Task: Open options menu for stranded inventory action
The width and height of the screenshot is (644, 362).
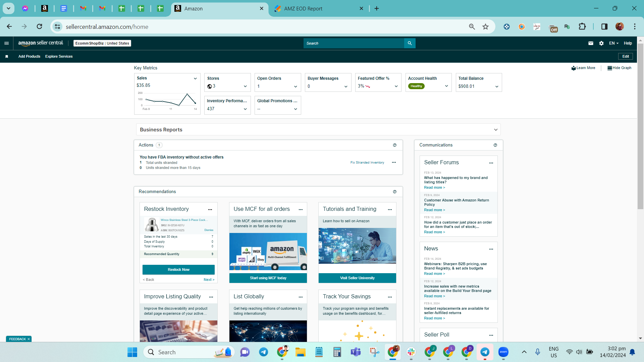Action: (394, 163)
